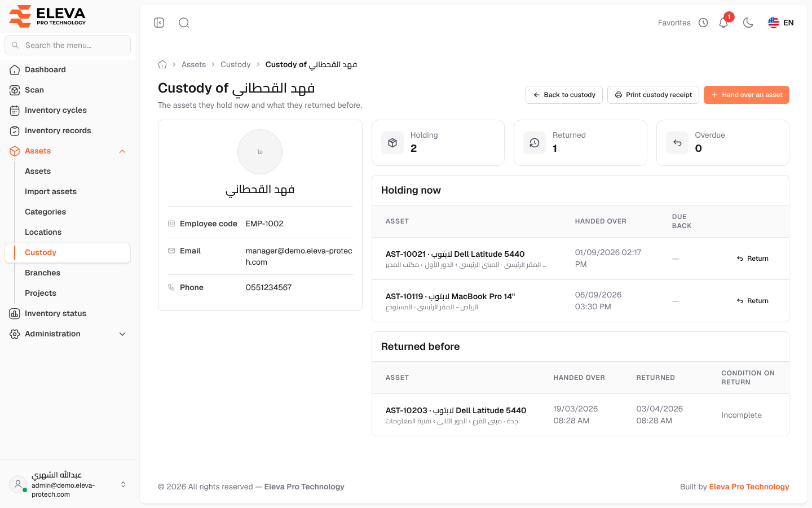
Task: Click Custody breadcrumb link
Action: click(x=236, y=64)
